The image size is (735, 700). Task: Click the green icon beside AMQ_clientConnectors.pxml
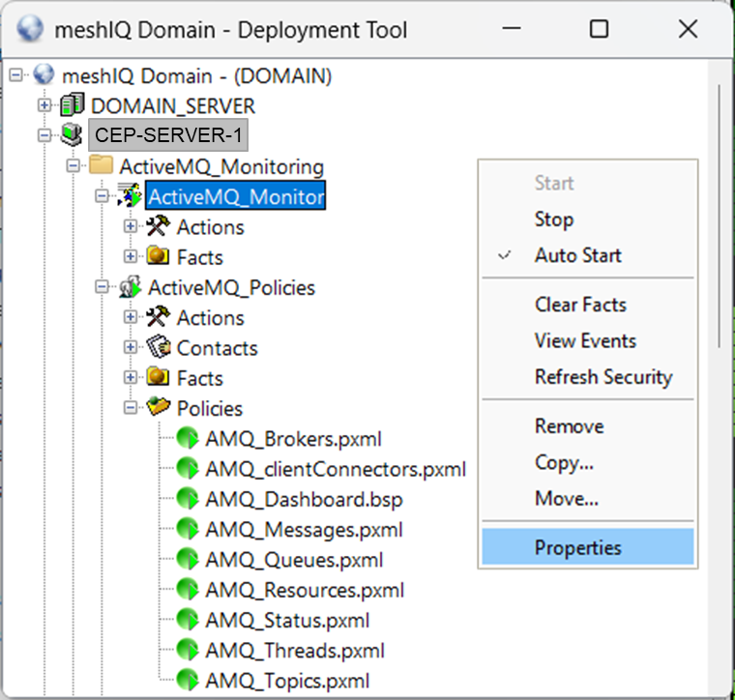(188, 468)
